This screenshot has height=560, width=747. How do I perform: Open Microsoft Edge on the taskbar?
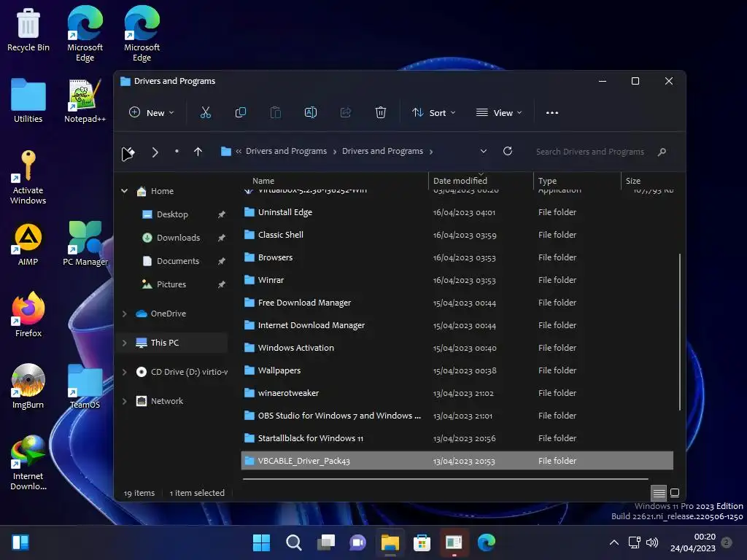(x=487, y=542)
